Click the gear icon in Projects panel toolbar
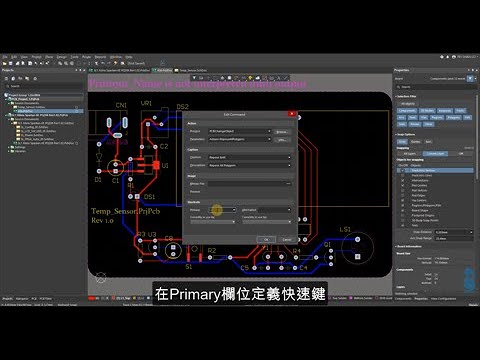This screenshot has height=360, width=480. (35, 79)
